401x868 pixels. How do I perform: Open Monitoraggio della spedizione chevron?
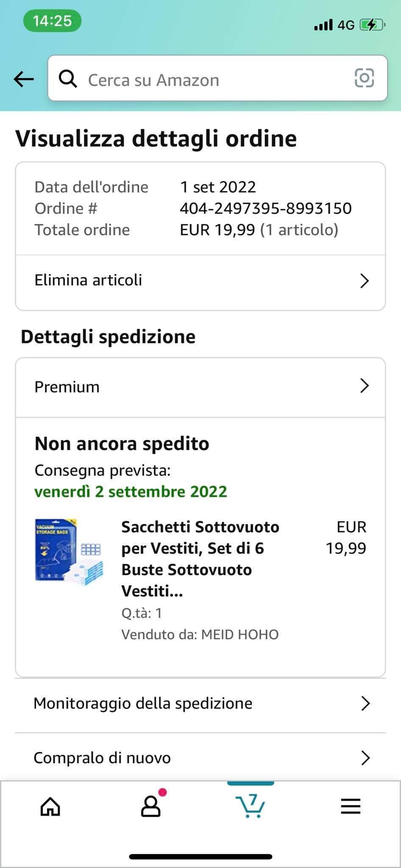pos(365,704)
